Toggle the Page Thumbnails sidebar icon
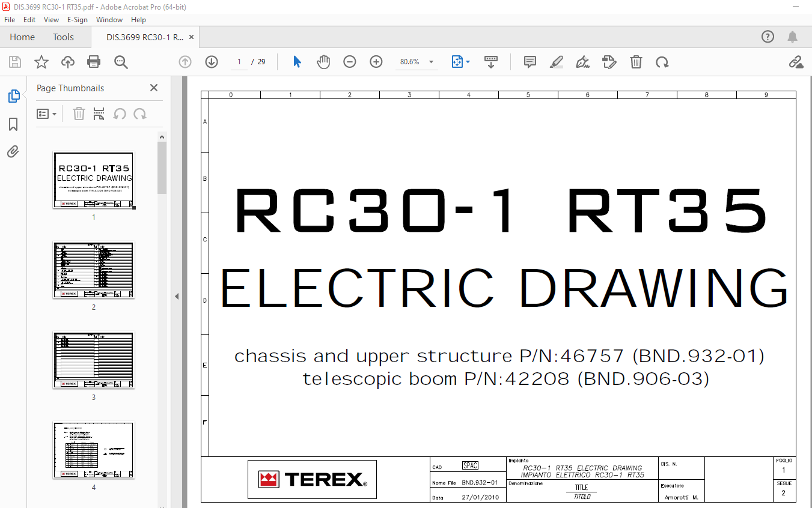Viewport: 812px width, 508px height. tap(13, 96)
